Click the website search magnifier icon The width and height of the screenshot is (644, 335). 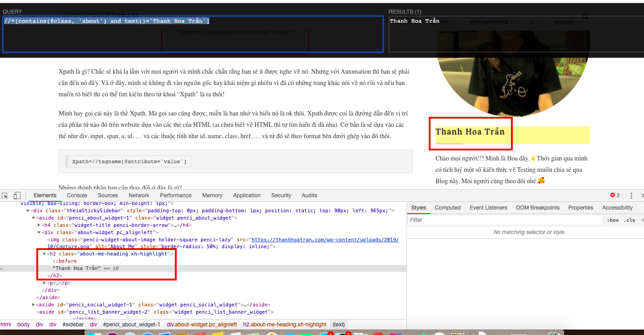585,17
